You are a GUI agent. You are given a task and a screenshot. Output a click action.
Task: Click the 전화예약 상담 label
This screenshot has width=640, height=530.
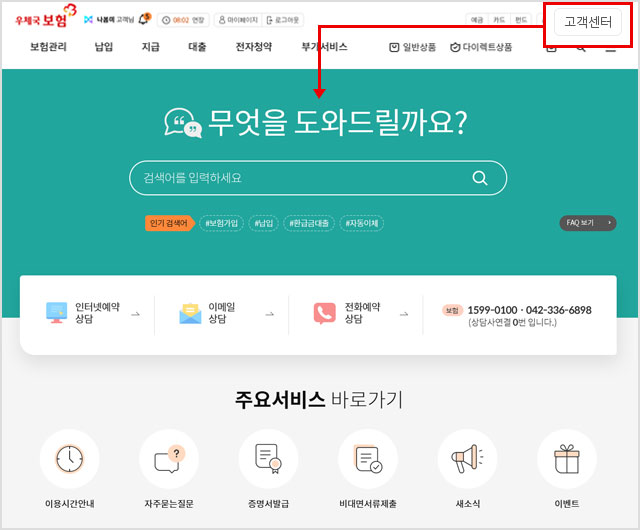pos(362,313)
